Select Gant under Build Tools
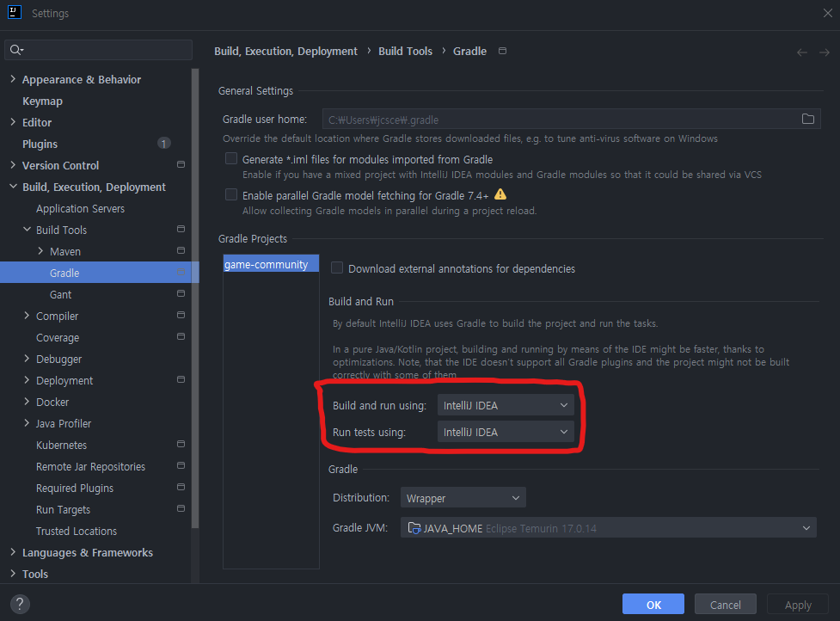This screenshot has width=840, height=621. 60,294
